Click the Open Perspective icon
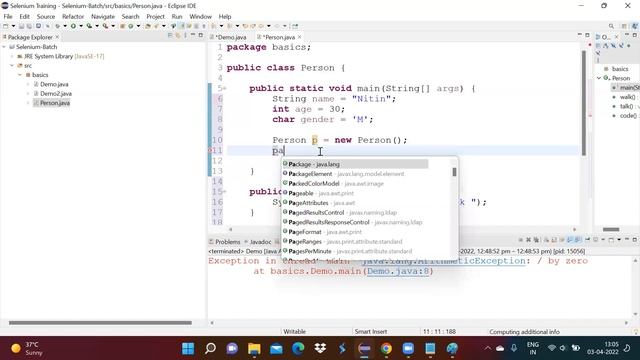Viewport: 640px width, 360px height. tap(624, 26)
